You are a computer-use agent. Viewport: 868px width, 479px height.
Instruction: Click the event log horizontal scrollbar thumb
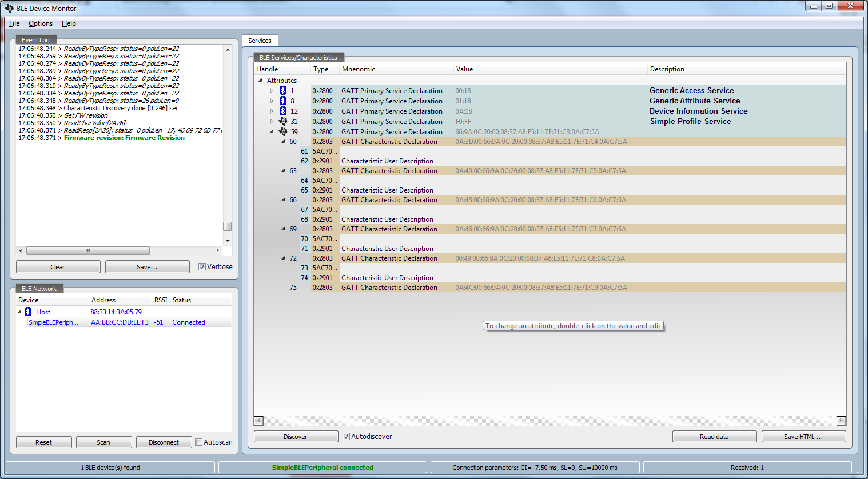88,250
